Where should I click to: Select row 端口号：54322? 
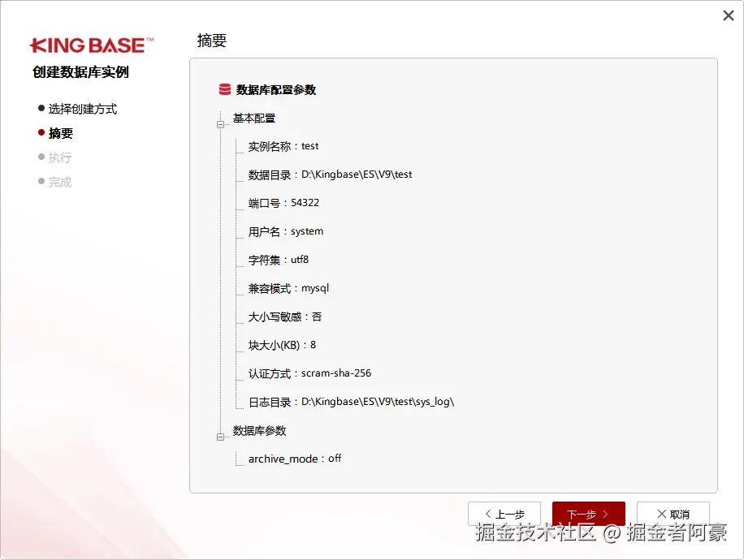point(283,203)
